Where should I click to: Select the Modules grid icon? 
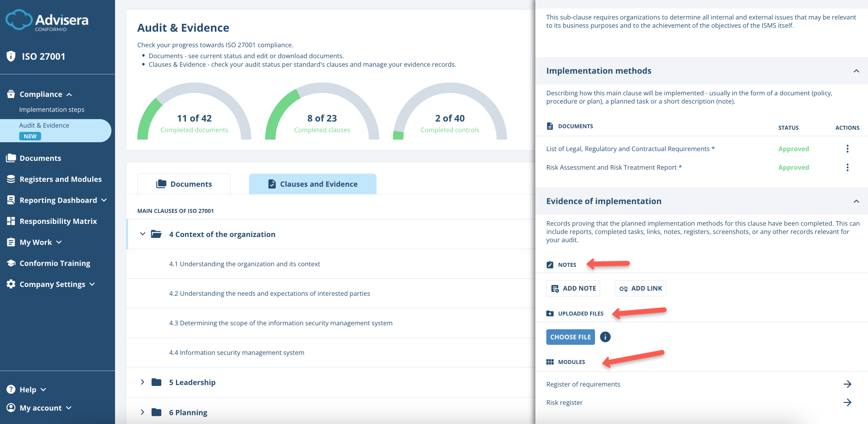click(550, 362)
